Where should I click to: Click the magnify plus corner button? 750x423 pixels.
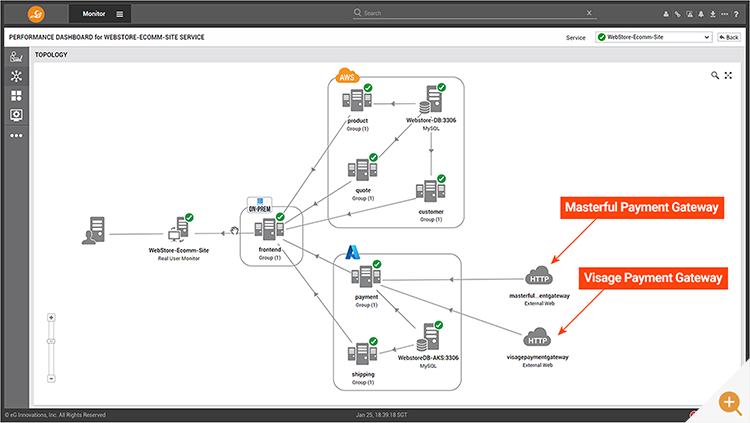729,402
